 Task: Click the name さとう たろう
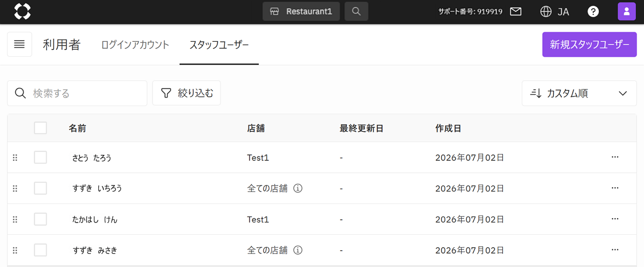click(x=92, y=158)
